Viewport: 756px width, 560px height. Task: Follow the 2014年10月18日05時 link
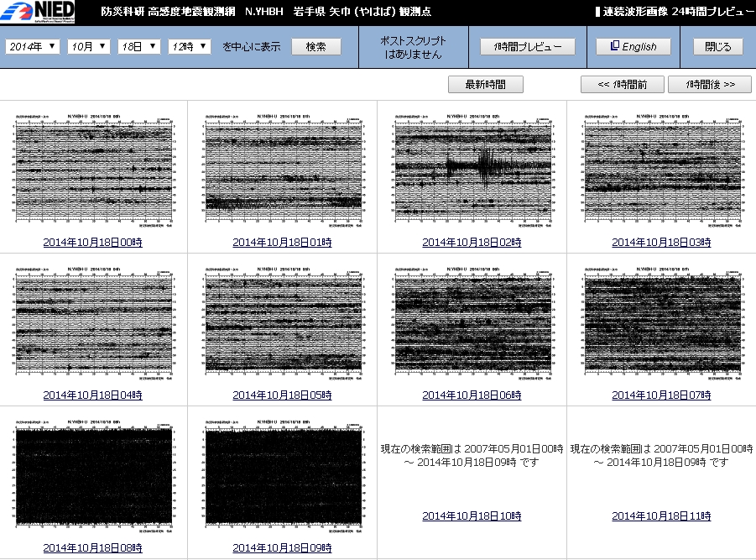(282, 395)
